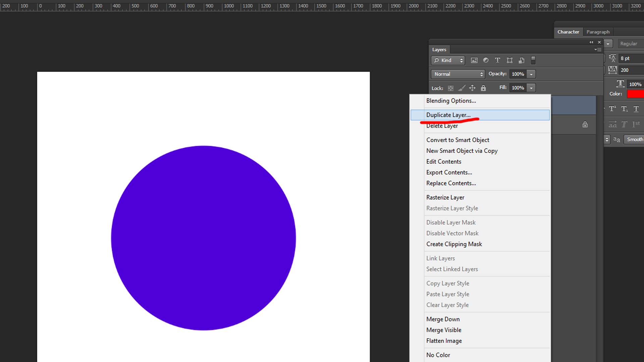Image resolution: width=644 pixels, height=362 pixels.
Task: Open the Kind filter type dropdown
Action: [x=448, y=60]
